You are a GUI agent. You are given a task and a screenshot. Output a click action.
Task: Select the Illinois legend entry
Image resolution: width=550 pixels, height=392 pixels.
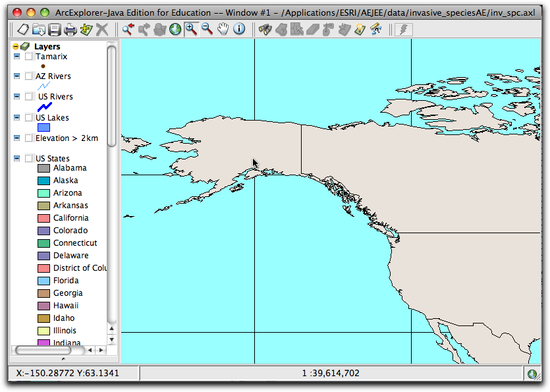(65, 331)
